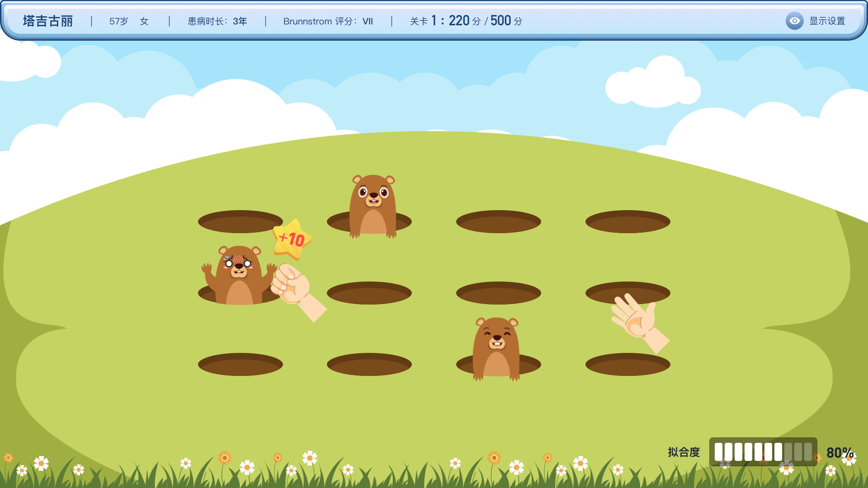The height and width of the screenshot is (488, 868).
Task: Click the +10 star score badge
Action: pyautogui.click(x=292, y=239)
